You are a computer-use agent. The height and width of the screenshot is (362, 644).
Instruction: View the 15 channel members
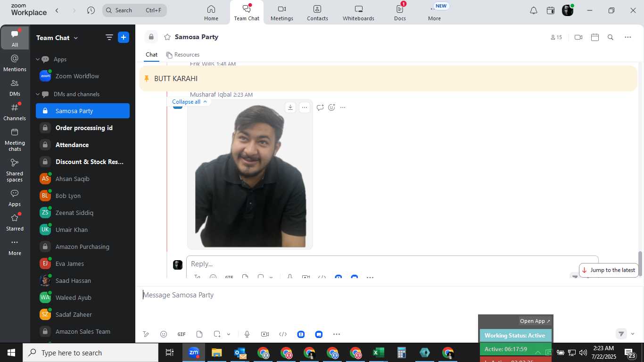click(556, 37)
